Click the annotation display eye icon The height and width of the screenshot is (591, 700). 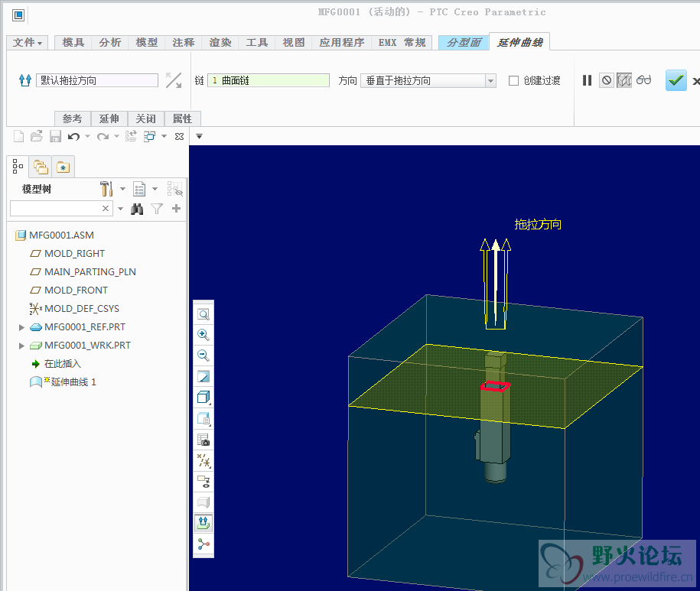tap(203, 482)
